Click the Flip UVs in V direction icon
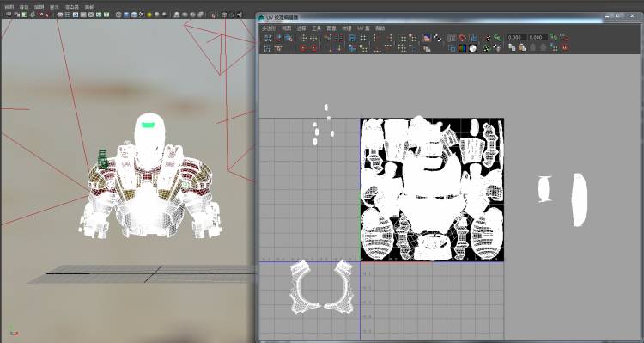644x343 pixels. [x=313, y=38]
